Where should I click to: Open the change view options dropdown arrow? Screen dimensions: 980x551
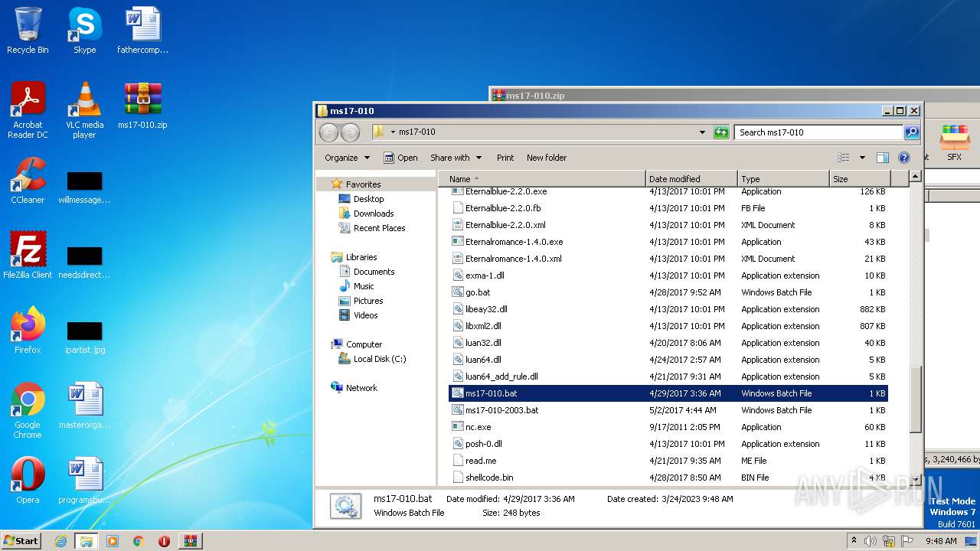point(862,158)
